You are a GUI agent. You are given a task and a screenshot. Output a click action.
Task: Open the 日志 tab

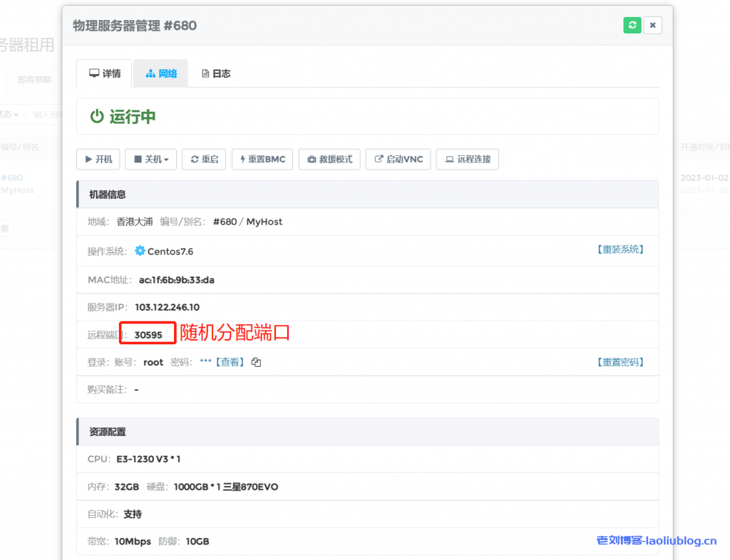[216, 73]
